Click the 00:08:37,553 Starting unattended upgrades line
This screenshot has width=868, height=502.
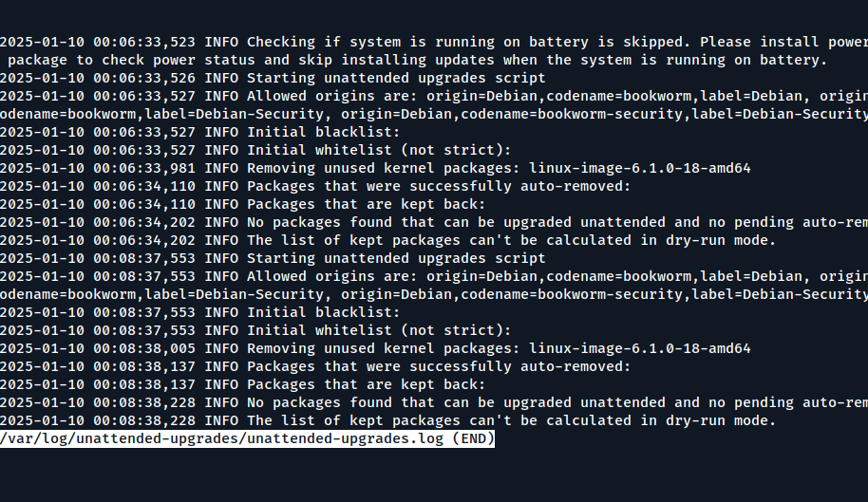tap(274, 258)
